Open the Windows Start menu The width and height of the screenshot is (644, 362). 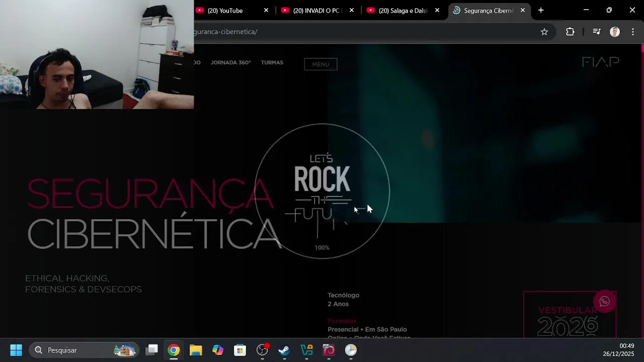pos(16,350)
